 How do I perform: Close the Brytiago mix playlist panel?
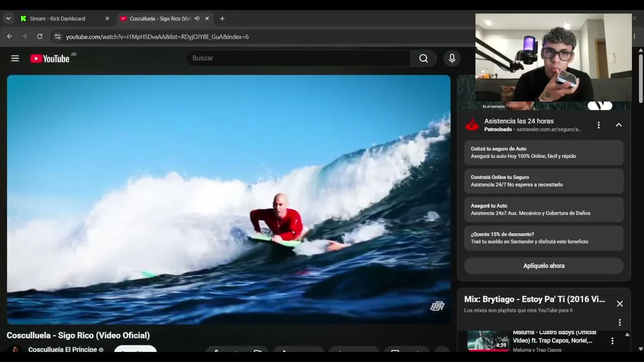pyautogui.click(x=620, y=304)
